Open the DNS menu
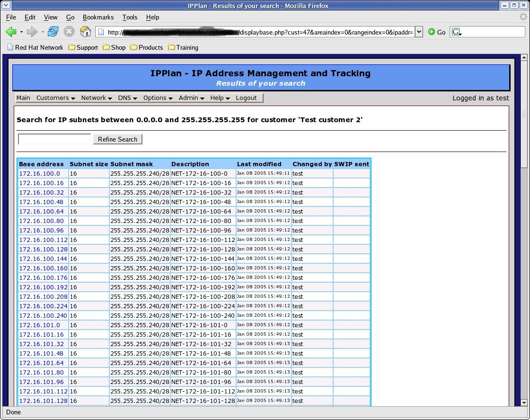The image size is (530, 420). tap(125, 98)
